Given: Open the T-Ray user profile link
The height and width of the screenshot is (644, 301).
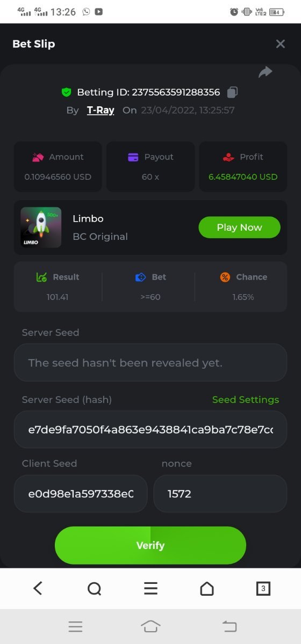Looking at the screenshot, I should coord(101,110).
